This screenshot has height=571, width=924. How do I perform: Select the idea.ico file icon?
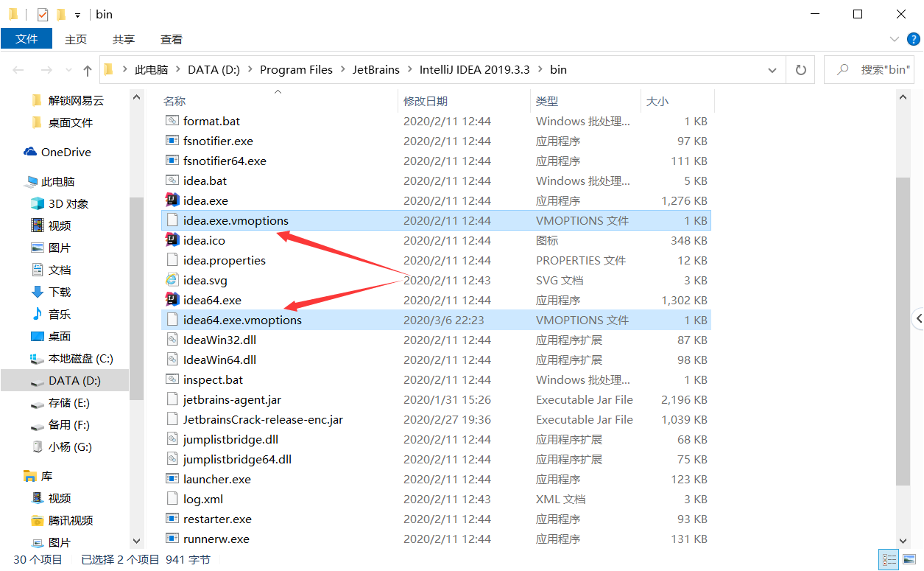point(172,240)
